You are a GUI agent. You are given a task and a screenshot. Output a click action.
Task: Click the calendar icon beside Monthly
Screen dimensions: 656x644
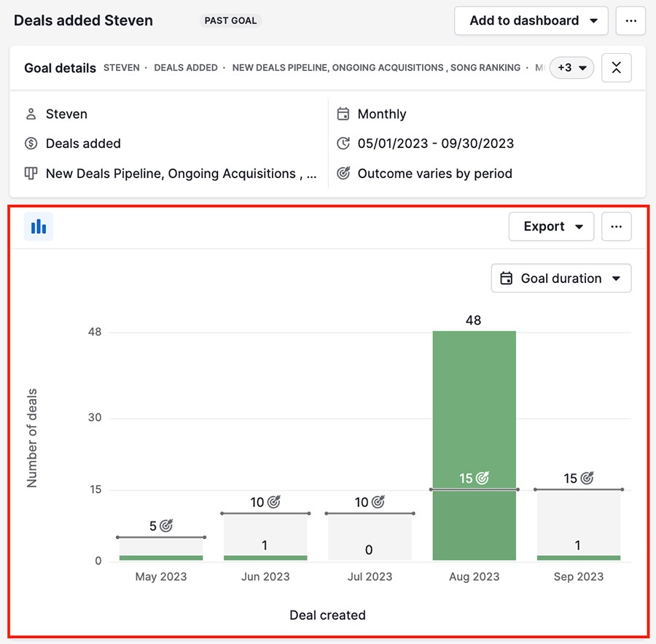tap(343, 114)
